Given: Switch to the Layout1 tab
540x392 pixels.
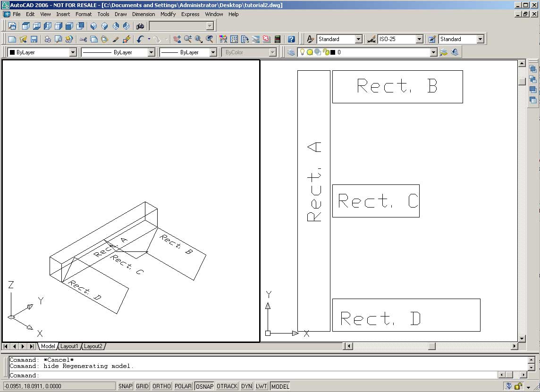Looking at the screenshot, I should [x=69, y=346].
